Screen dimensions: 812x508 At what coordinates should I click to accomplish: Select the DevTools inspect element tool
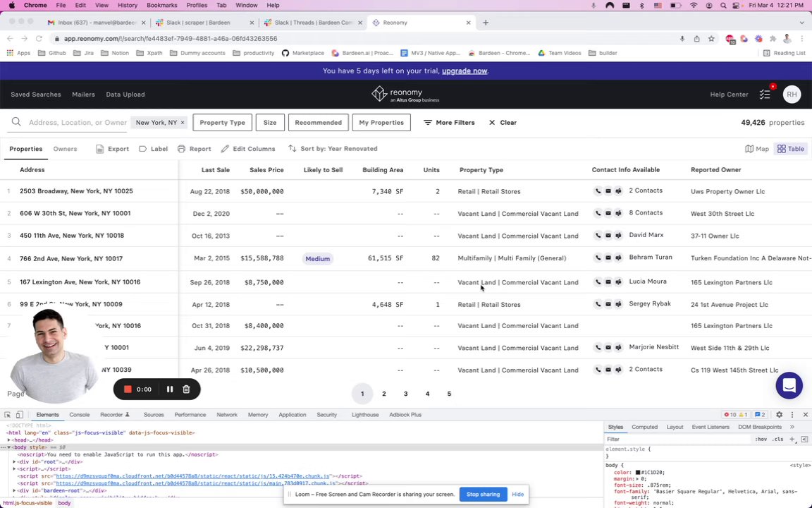click(x=7, y=415)
